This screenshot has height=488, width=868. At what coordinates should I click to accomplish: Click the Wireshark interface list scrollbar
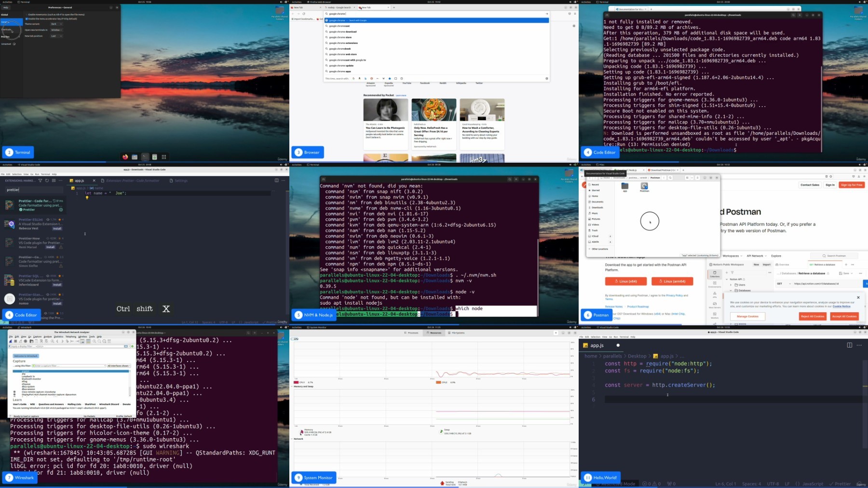click(129, 383)
